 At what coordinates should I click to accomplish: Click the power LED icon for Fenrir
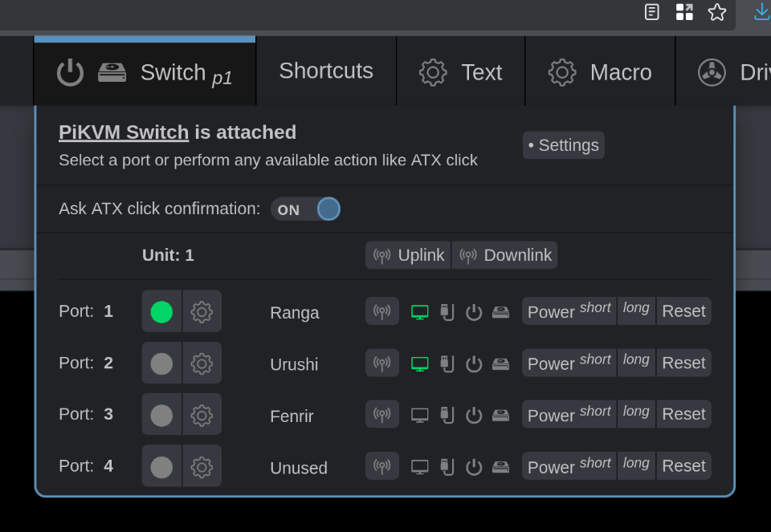474,416
